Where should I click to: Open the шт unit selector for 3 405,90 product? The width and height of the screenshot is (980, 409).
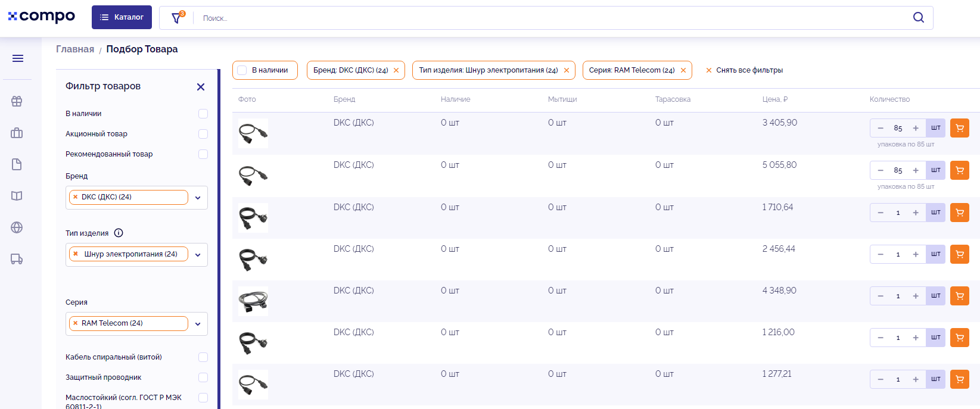pos(936,128)
